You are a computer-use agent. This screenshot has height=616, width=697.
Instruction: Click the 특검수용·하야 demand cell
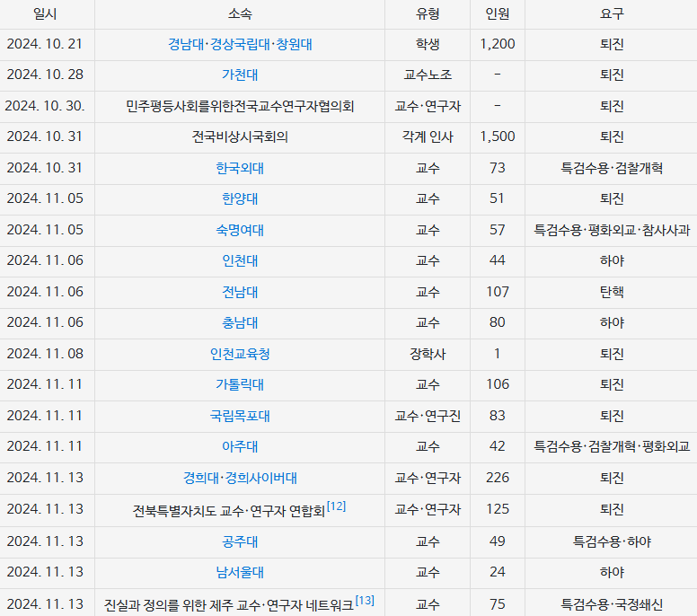click(x=612, y=541)
